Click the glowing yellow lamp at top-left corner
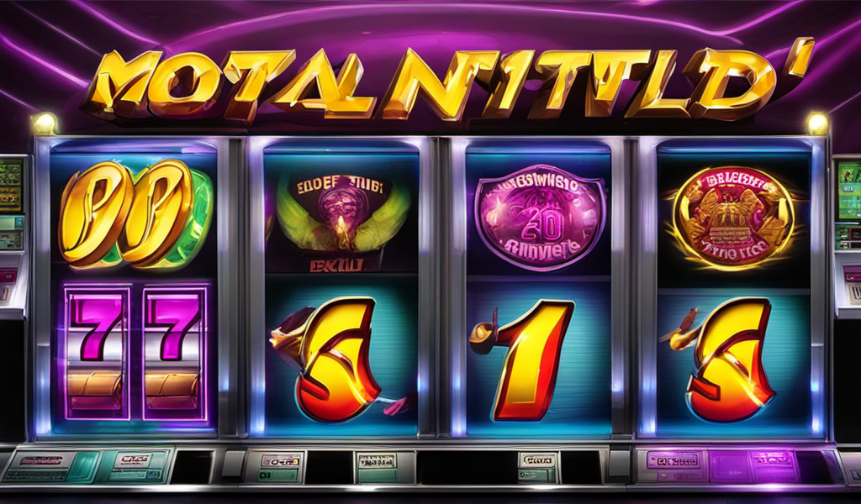861x504 pixels. click(x=45, y=124)
